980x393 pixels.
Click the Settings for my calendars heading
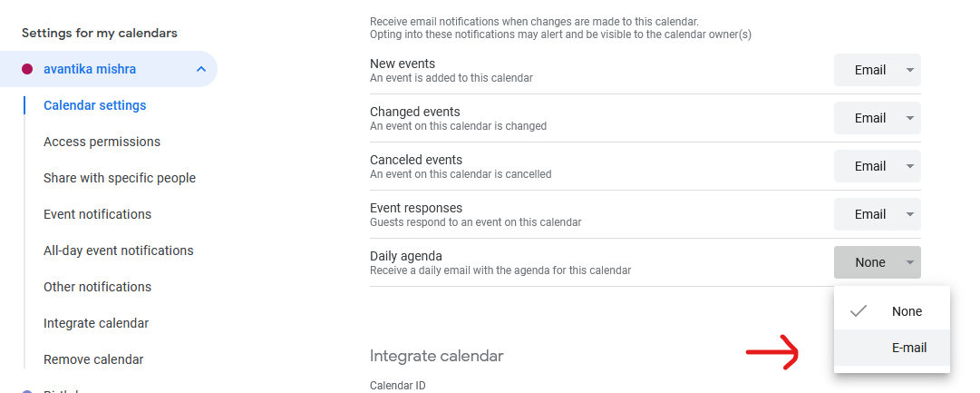tap(100, 33)
